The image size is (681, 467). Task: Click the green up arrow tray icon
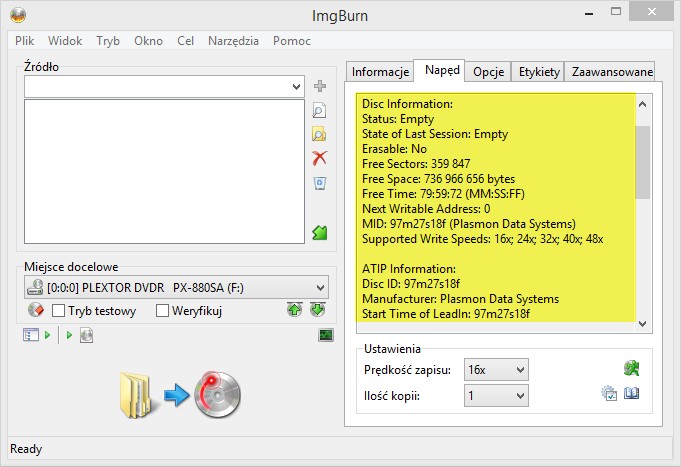(x=294, y=310)
